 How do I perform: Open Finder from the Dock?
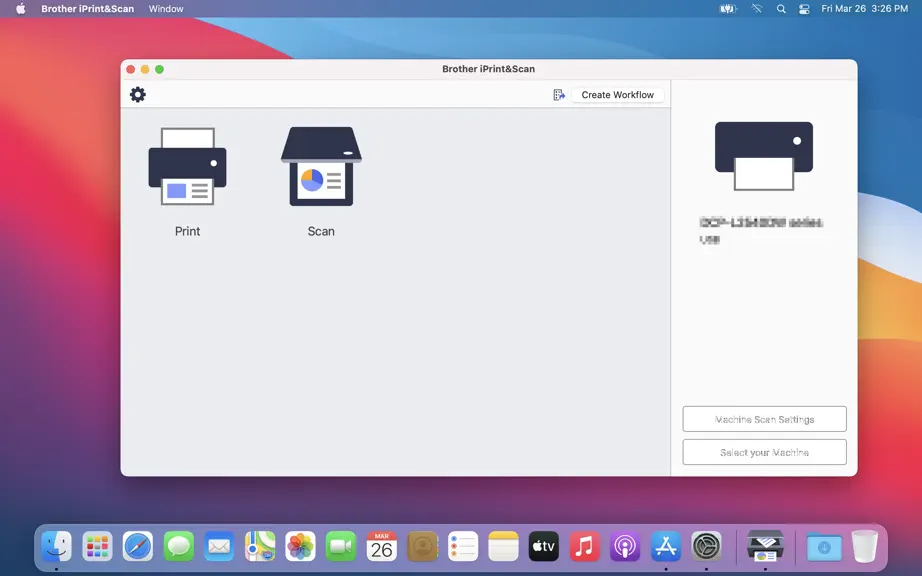56,547
